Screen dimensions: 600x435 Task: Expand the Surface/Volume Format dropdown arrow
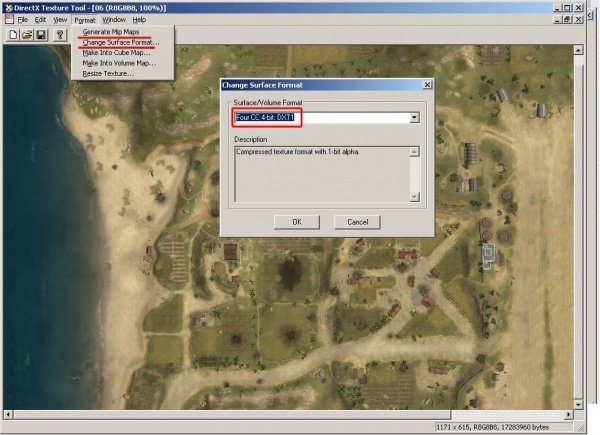pyautogui.click(x=414, y=117)
